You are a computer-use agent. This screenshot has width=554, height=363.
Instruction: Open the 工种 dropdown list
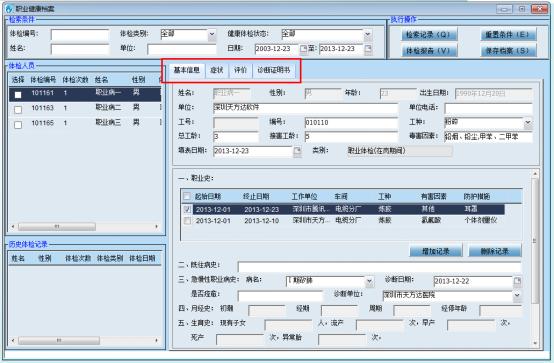[528, 123]
